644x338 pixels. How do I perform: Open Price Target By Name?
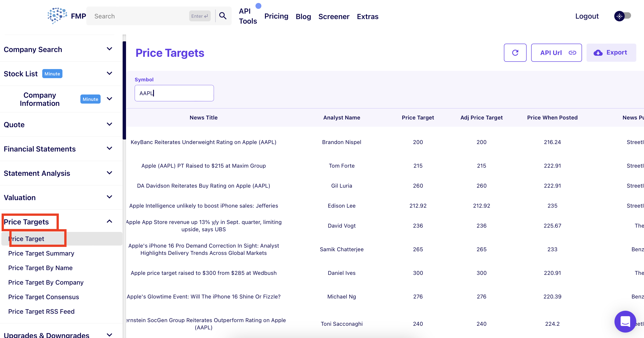[40, 268]
